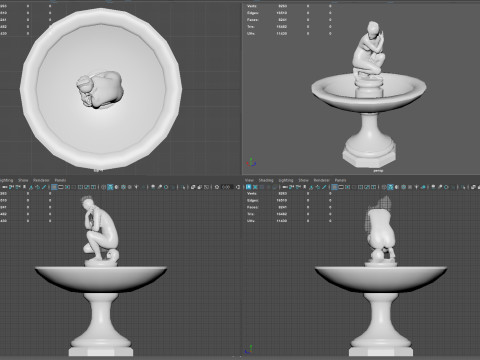Screen dimensions: 480x360
Task: Select Grease Pencil icon in bottom-left viewport toolbar
Action: (x=44, y=187)
